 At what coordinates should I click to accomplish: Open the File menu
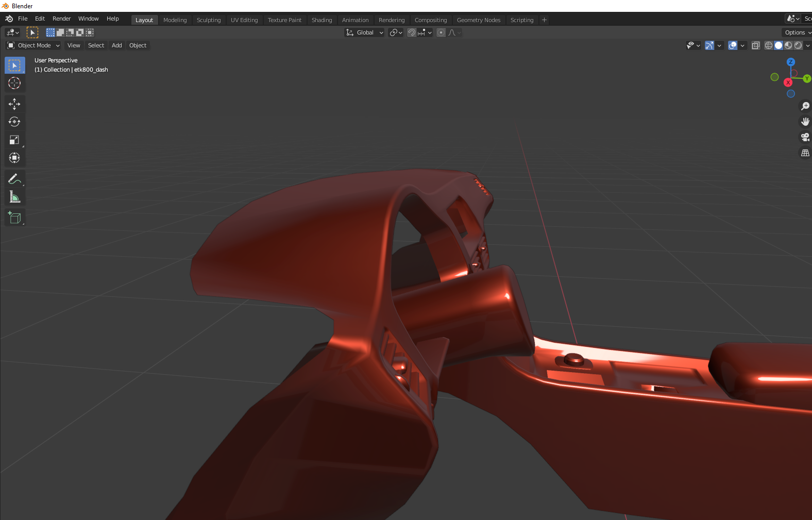[23, 19]
